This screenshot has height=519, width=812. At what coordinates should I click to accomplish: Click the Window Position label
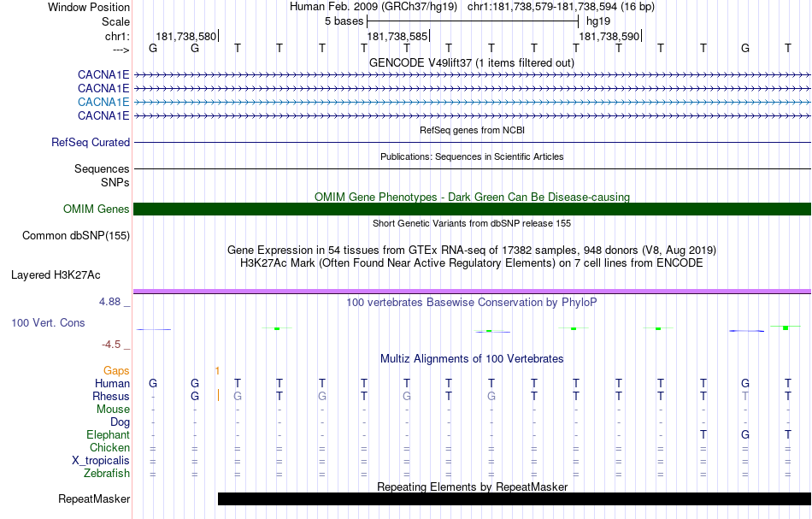click(x=89, y=7)
